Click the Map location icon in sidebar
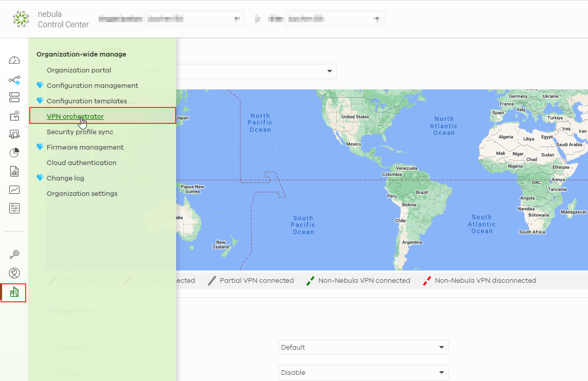The width and height of the screenshot is (588, 381). pyautogui.click(x=14, y=116)
